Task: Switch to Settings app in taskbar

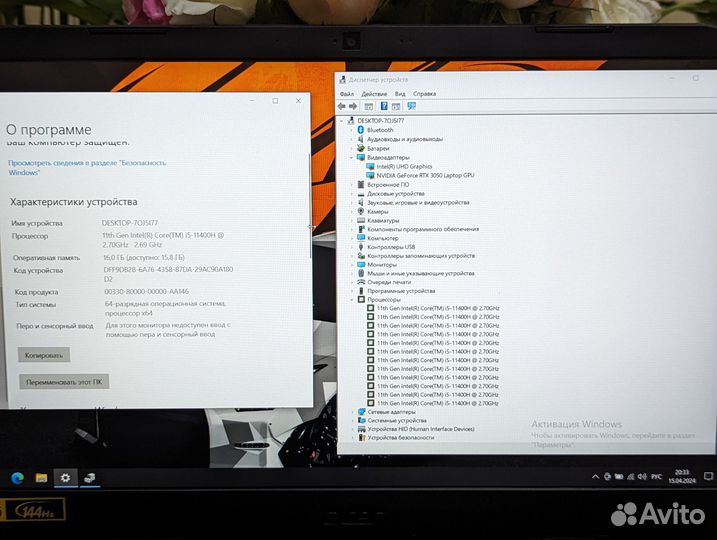Action: tap(65, 478)
